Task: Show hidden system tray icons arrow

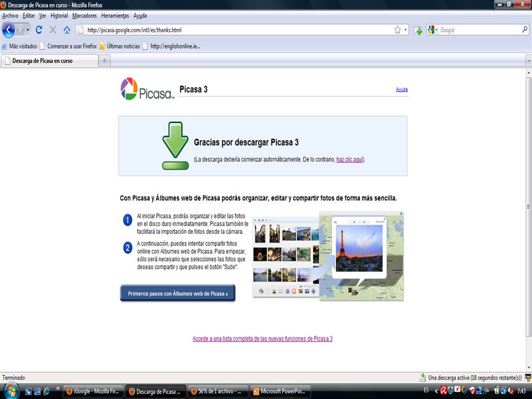Action: (436, 391)
